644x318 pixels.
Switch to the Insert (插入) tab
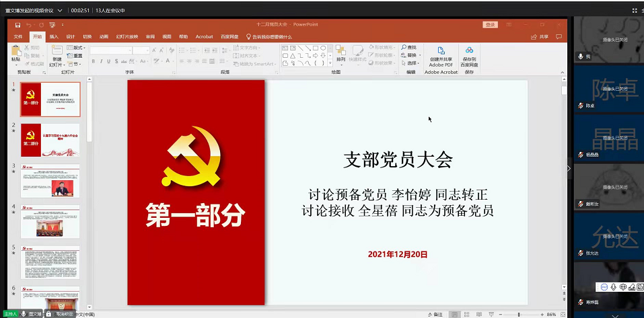(x=54, y=36)
